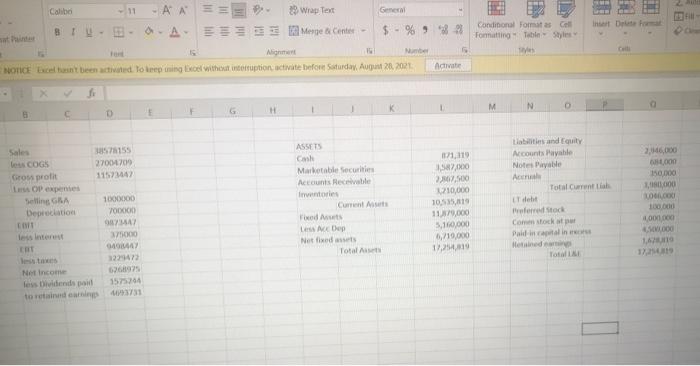
Task: Click enter checkmark in formula bar
Action: 68,94
